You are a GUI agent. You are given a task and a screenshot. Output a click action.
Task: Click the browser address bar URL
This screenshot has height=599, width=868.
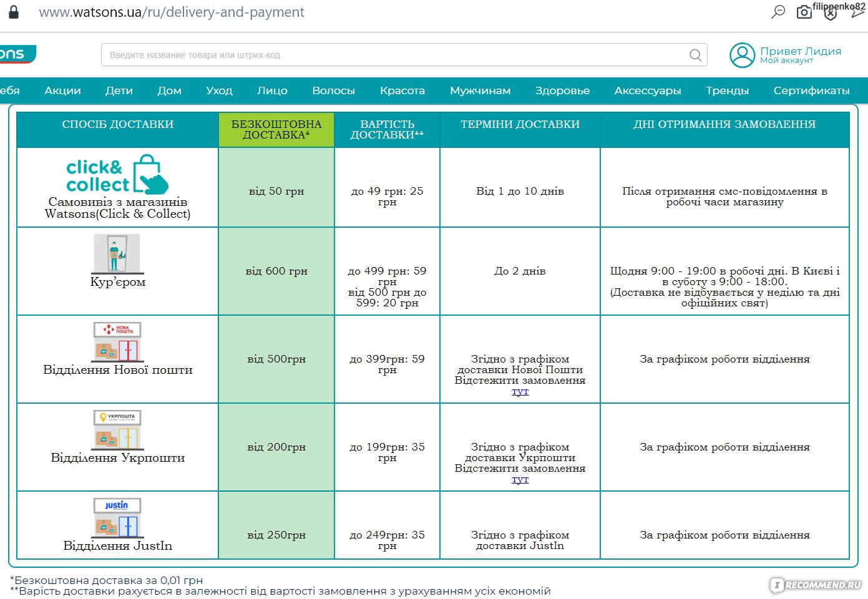pos(172,12)
